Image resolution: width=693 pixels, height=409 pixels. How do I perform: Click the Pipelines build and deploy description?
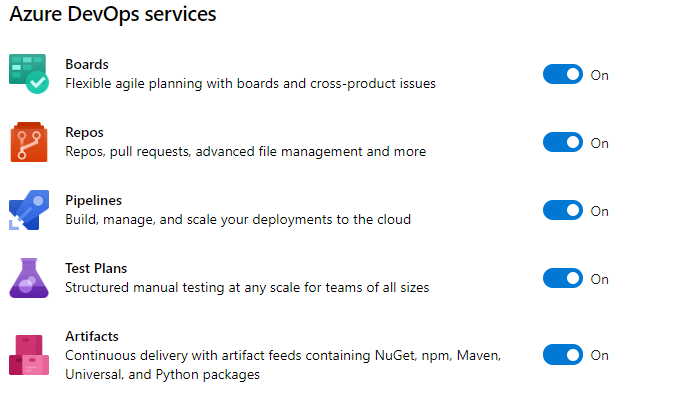pos(237,220)
